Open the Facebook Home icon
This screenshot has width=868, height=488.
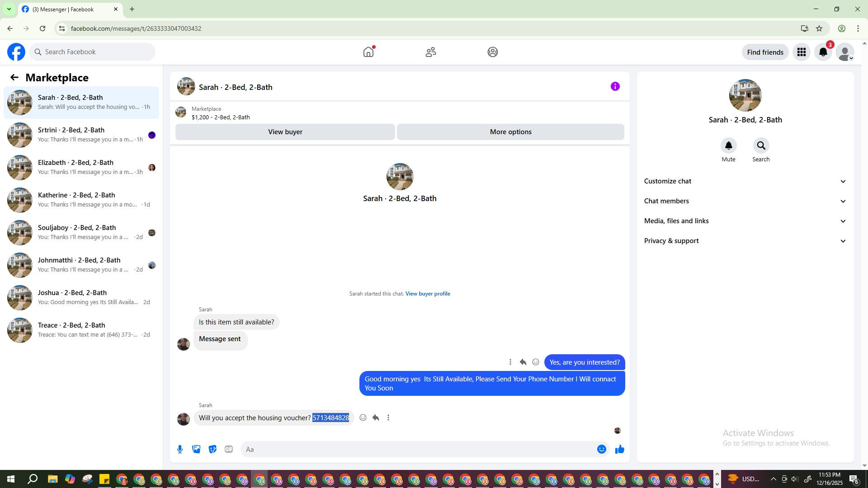point(368,52)
